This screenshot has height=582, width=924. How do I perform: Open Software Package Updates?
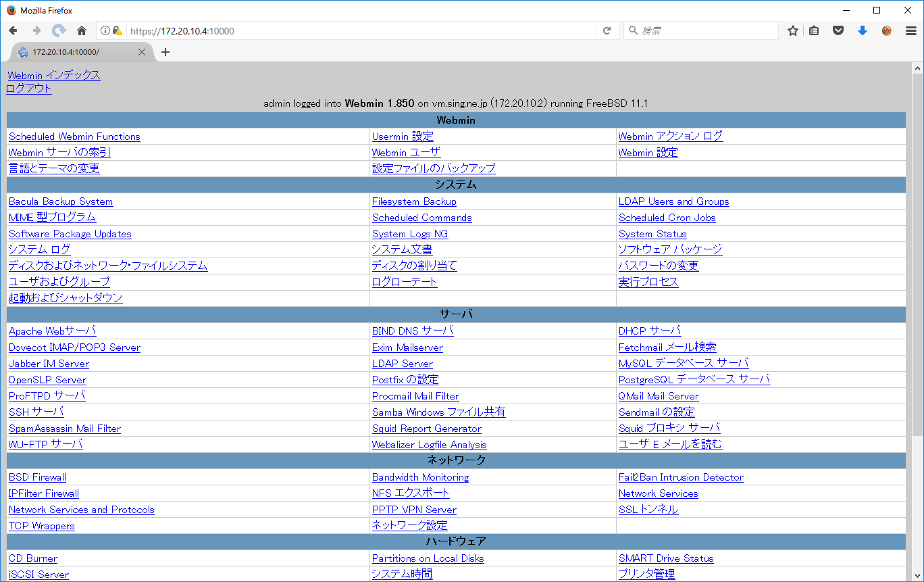point(70,234)
